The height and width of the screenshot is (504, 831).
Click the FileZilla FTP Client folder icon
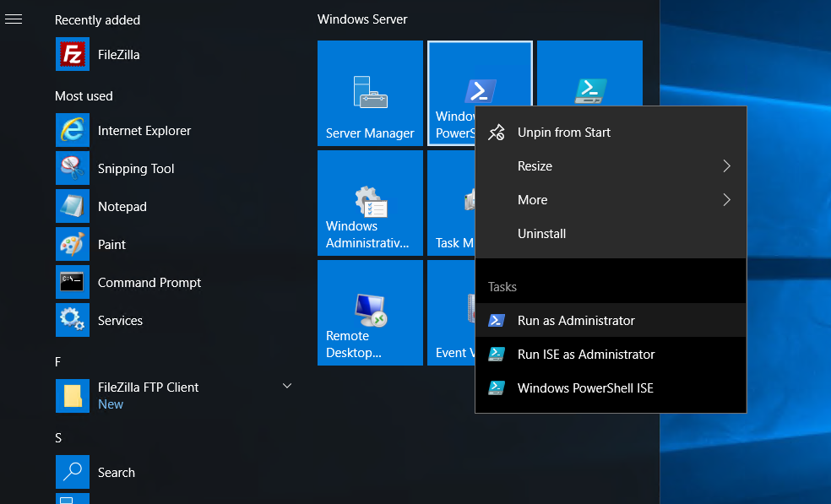click(x=73, y=396)
